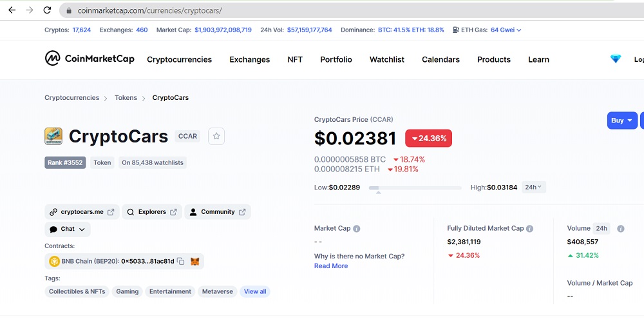Click the Dominance BTC 41.5% ETH 18.8% link

point(411,30)
